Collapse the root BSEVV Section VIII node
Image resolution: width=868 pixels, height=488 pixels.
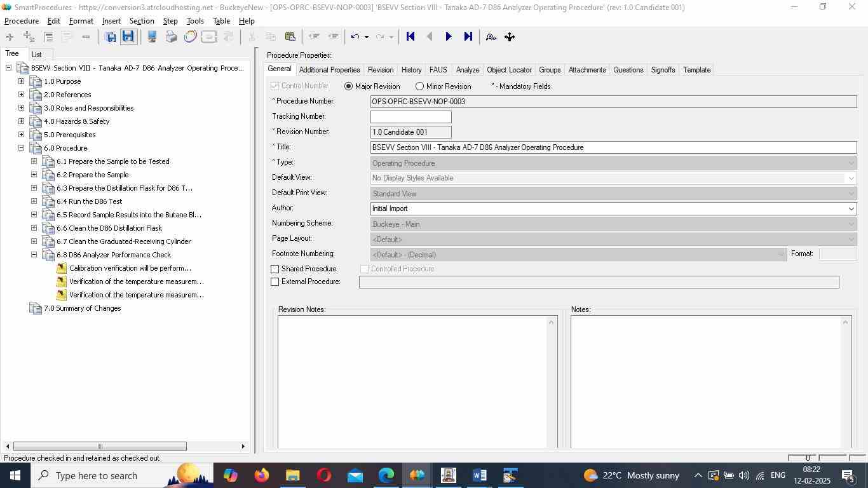coord(8,68)
